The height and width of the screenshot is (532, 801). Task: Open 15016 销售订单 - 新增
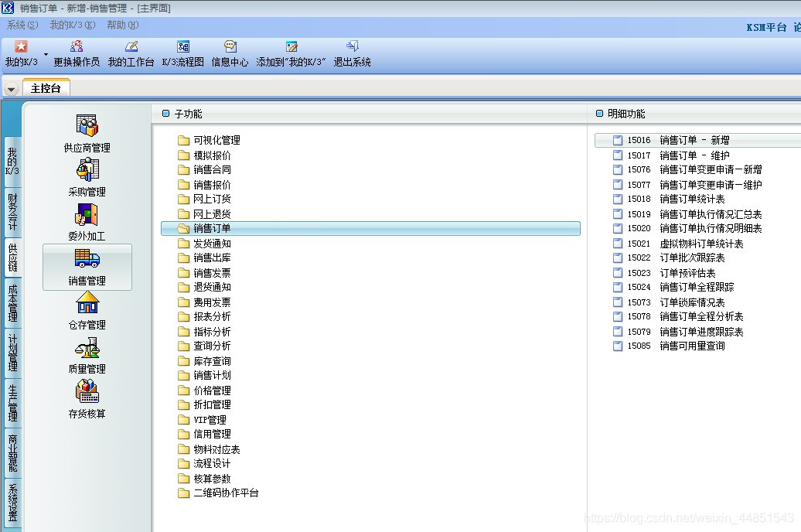click(697, 140)
